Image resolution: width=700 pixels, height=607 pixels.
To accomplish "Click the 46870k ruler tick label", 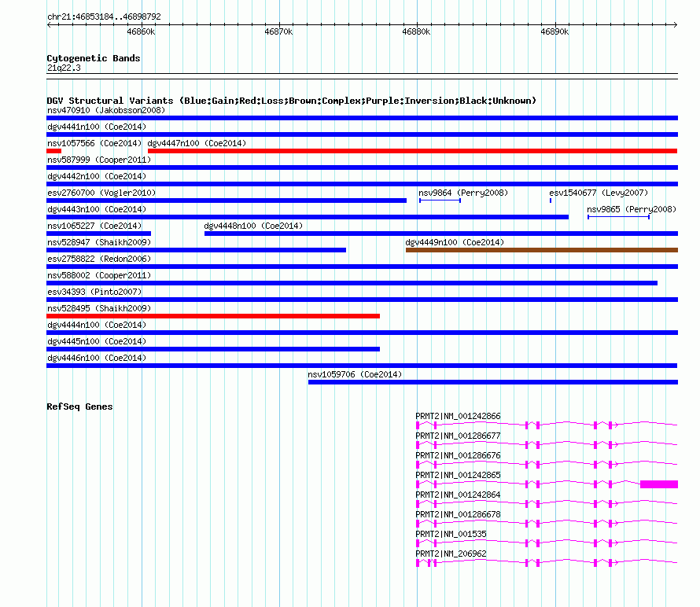I will tap(278, 31).
